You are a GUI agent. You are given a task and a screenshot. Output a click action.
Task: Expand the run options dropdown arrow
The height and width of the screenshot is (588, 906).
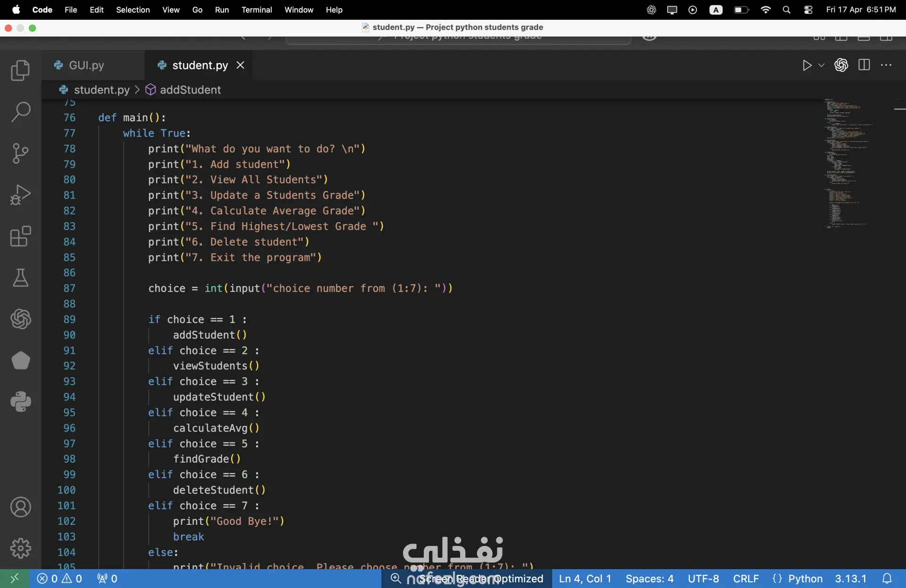[x=821, y=65]
